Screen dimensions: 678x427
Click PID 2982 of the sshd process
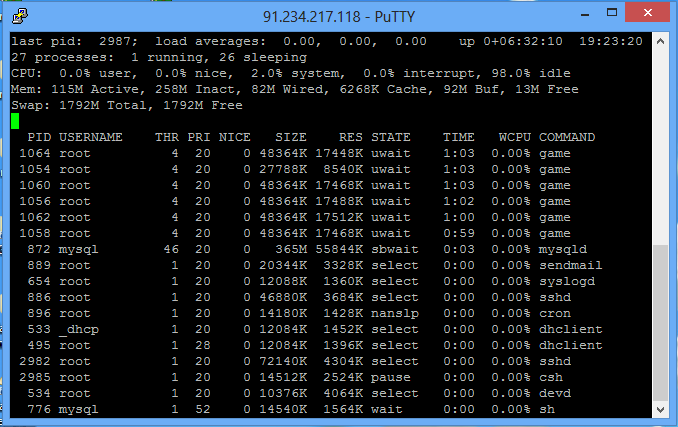35,361
